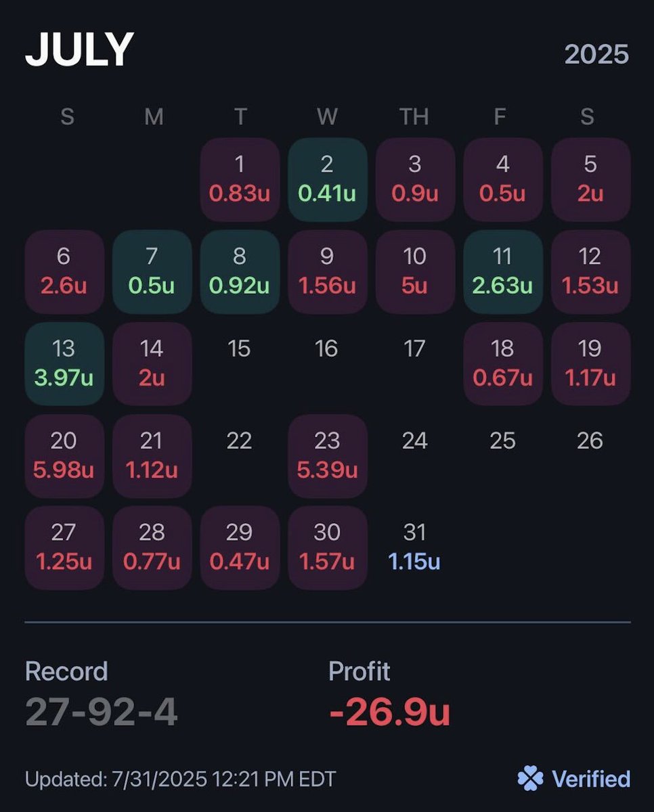Open July 30 with 1.57u loss

[327, 547]
